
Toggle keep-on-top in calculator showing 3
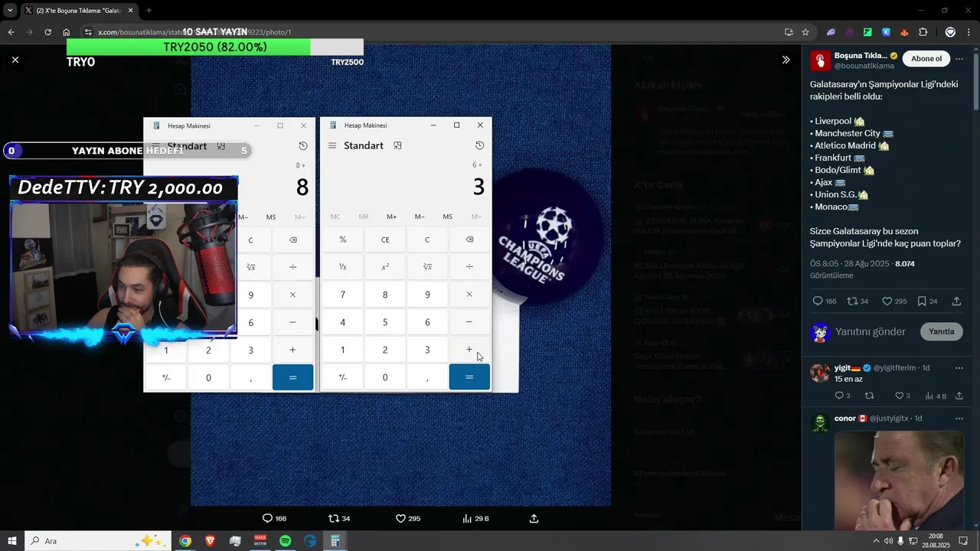tap(397, 145)
